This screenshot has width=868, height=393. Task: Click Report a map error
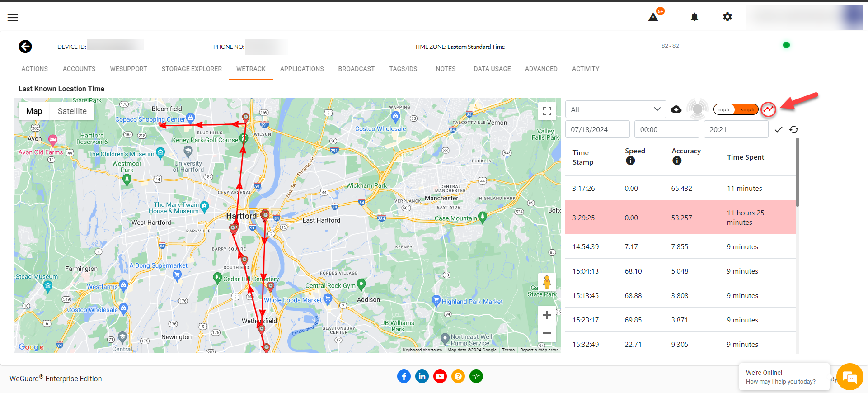[x=539, y=350]
